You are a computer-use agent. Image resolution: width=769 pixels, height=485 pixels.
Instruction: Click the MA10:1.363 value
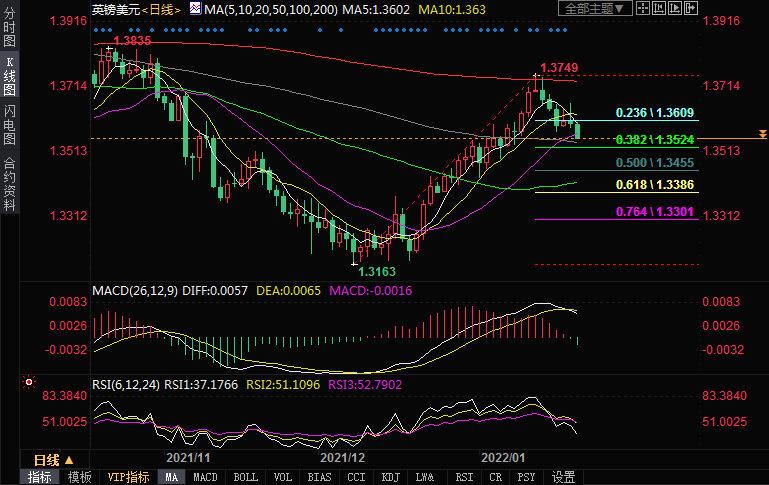452,9
